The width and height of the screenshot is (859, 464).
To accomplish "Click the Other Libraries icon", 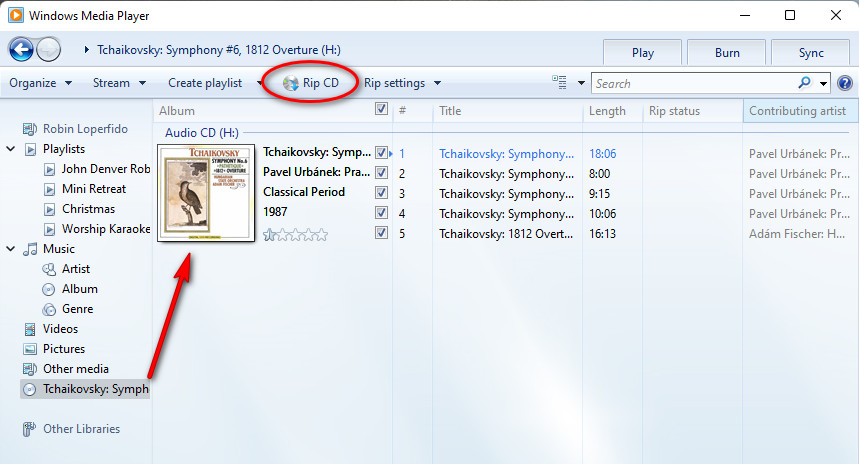I will pyautogui.click(x=30, y=429).
